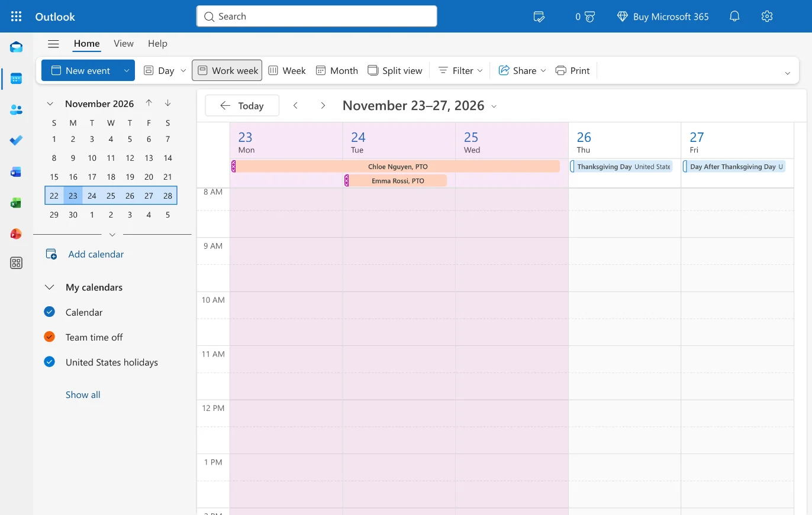Collapse My calendars group
Image resolution: width=812 pixels, height=515 pixels.
click(x=50, y=287)
